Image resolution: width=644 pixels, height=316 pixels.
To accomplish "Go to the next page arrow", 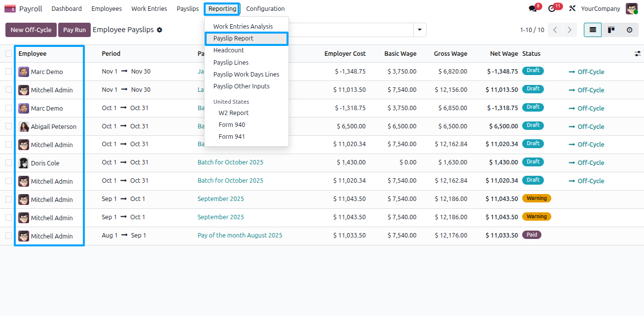I will (x=570, y=30).
